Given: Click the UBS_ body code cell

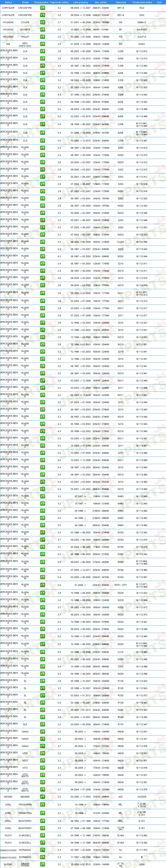Looking at the screenshot, I should (121, 821).
